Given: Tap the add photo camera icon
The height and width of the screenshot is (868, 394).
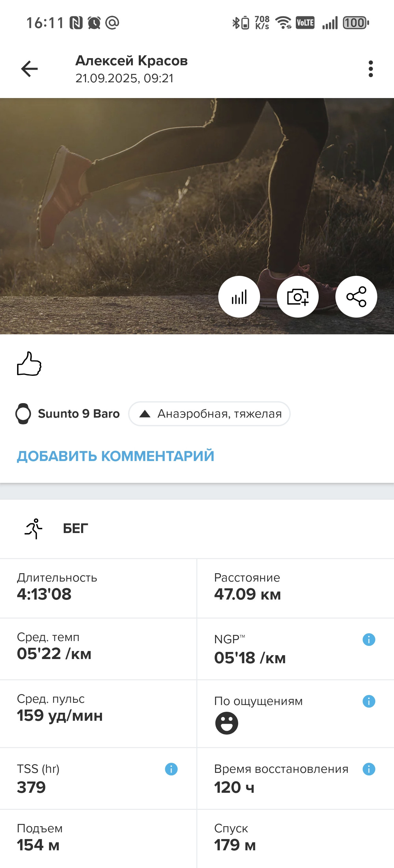Looking at the screenshot, I should click(x=297, y=297).
